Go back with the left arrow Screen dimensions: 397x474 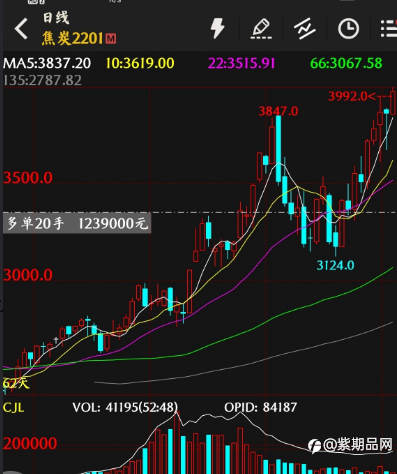[x=21, y=29]
